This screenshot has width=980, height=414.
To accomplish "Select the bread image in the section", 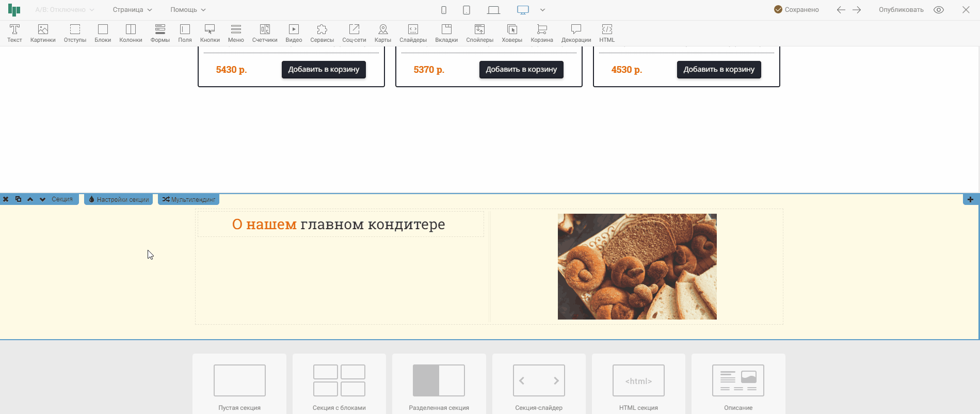I will [x=637, y=266].
